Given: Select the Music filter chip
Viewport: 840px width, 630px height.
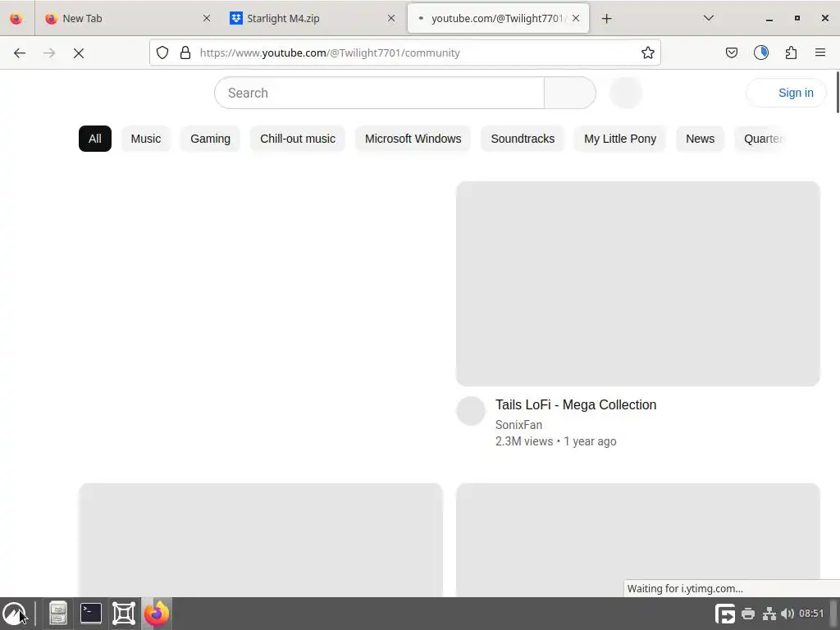Looking at the screenshot, I should [x=146, y=139].
